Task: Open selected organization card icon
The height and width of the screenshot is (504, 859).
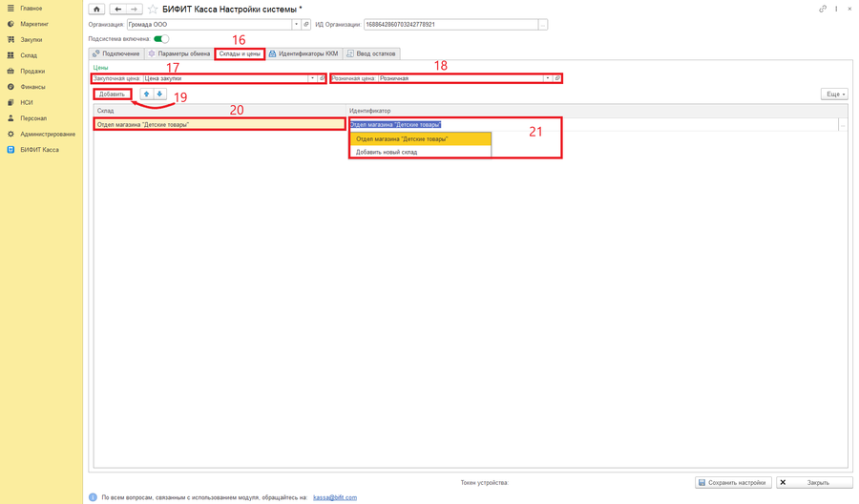Action: [306, 25]
